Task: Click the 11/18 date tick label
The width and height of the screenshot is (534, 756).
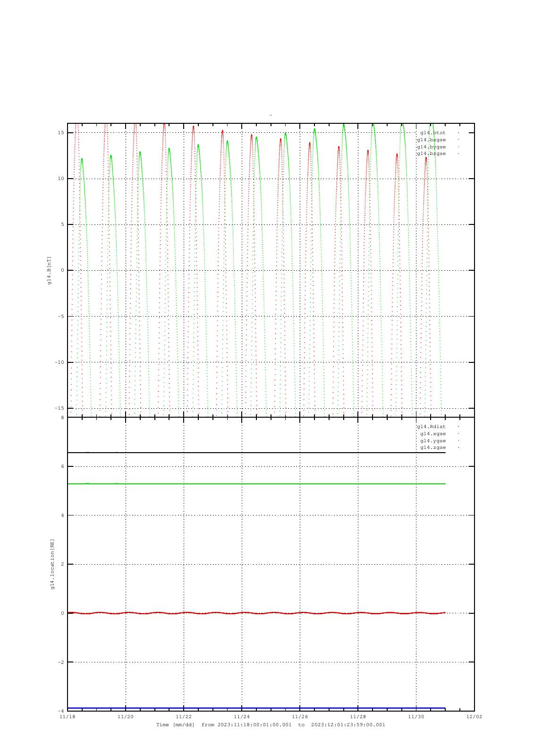Action: [x=68, y=717]
